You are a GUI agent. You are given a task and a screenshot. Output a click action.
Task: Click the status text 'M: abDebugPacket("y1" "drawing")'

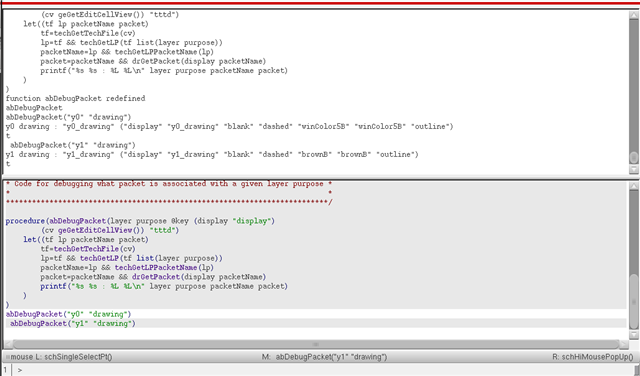(324, 357)
